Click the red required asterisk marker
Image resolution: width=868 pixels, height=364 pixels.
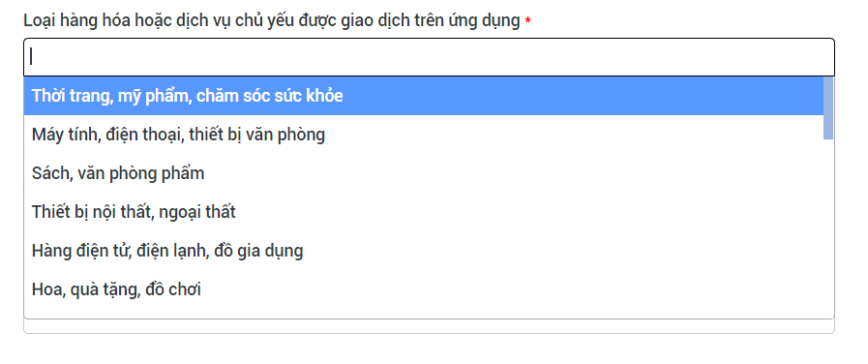[528, 21]
